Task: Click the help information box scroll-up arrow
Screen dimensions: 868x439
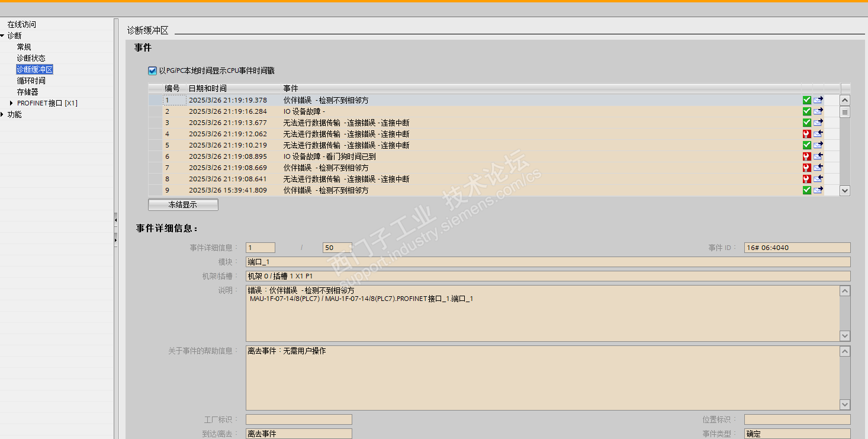Action: [x=845, y=351]
